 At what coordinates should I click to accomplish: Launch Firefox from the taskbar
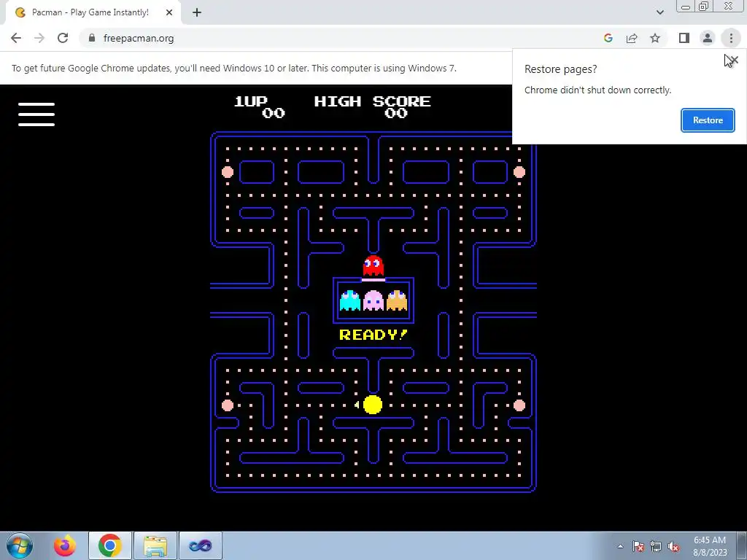(64, 545)
